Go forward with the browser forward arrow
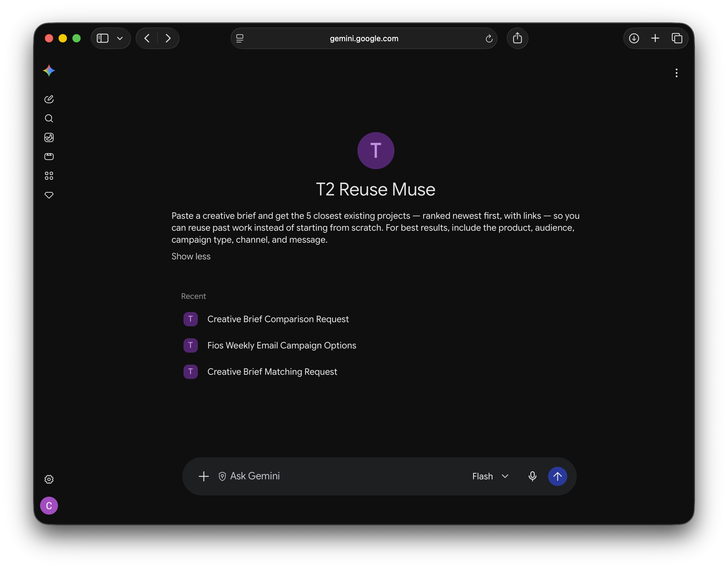Viewport: 728px width, 569px height. [x=168, y=38]
